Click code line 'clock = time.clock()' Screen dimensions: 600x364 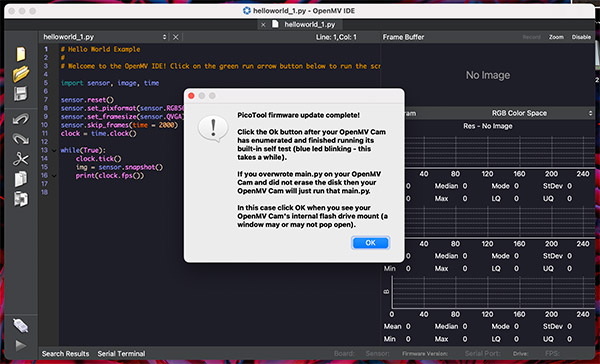pyautogui.click(x=98, y=134)
